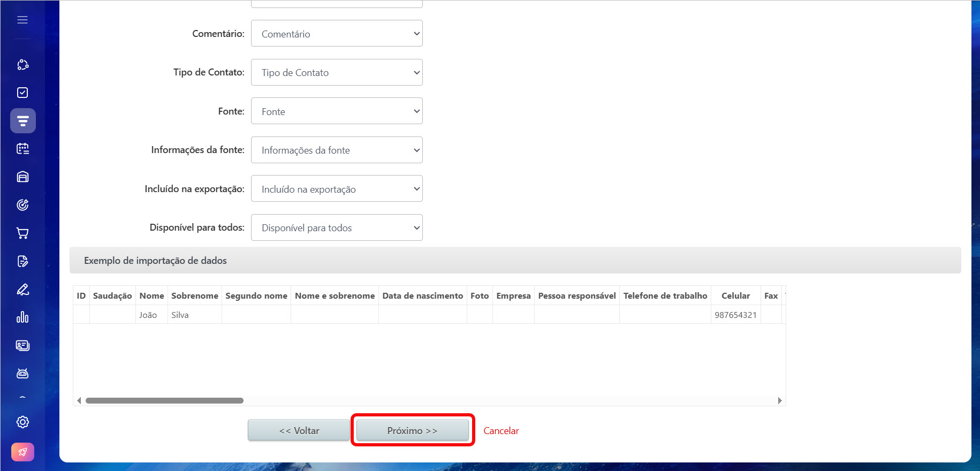The width and height of the screenshot is (980, 471).
Task: Click the shopping cart sidebar icon
Action: coord(22,233)
